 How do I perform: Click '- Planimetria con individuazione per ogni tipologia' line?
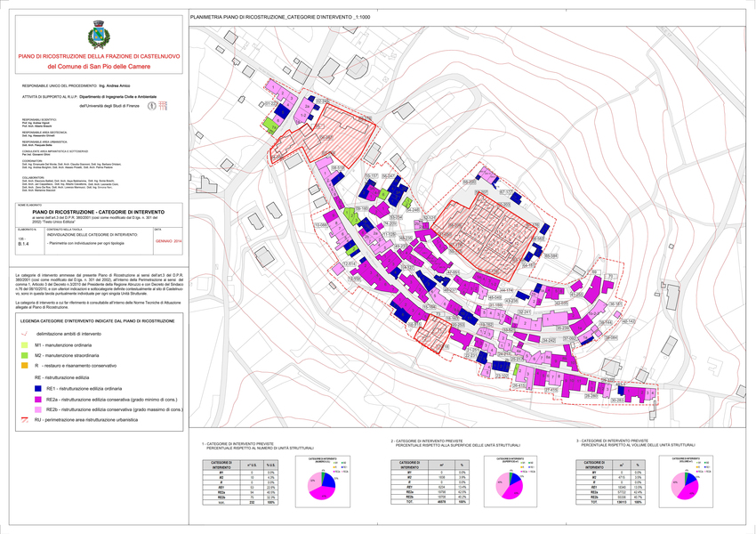(x=85, y=243)
